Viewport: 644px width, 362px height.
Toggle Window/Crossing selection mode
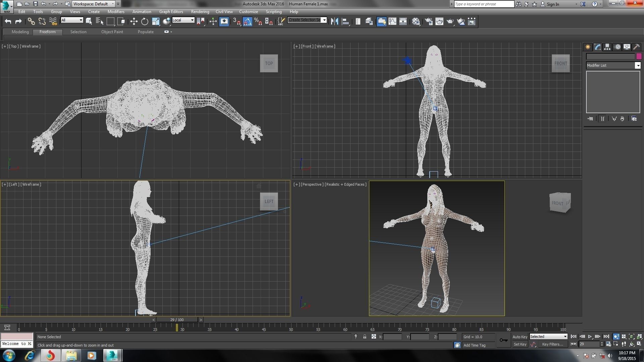[121, 21]
